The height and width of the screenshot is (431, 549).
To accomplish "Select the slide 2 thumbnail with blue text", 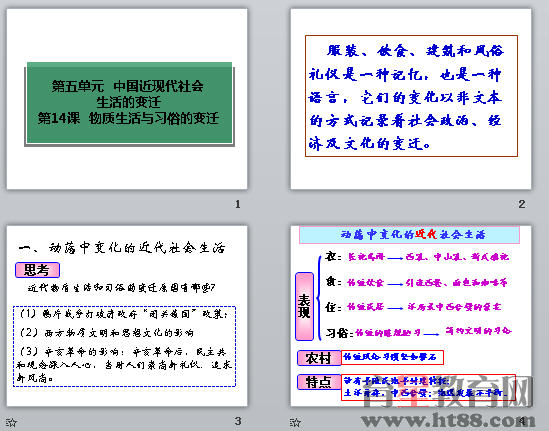I will 411,99.
